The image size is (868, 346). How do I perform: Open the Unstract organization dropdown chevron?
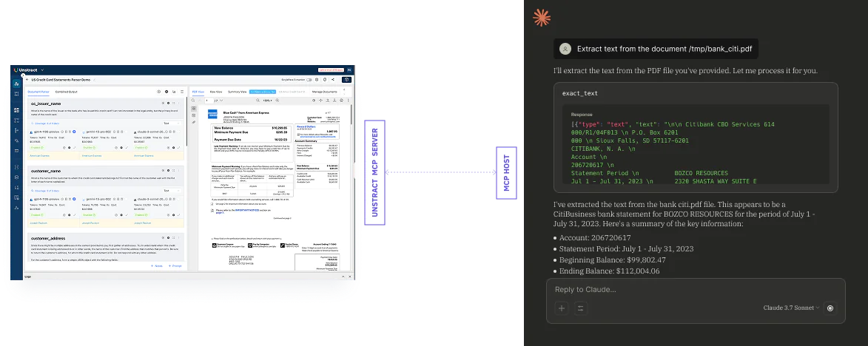click(x=43, y=70)
